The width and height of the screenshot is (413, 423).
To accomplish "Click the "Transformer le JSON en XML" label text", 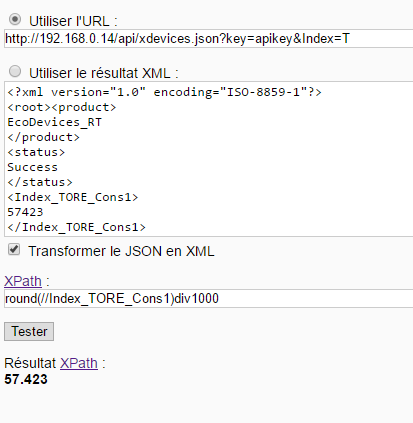I will click(x=121, y=251).
